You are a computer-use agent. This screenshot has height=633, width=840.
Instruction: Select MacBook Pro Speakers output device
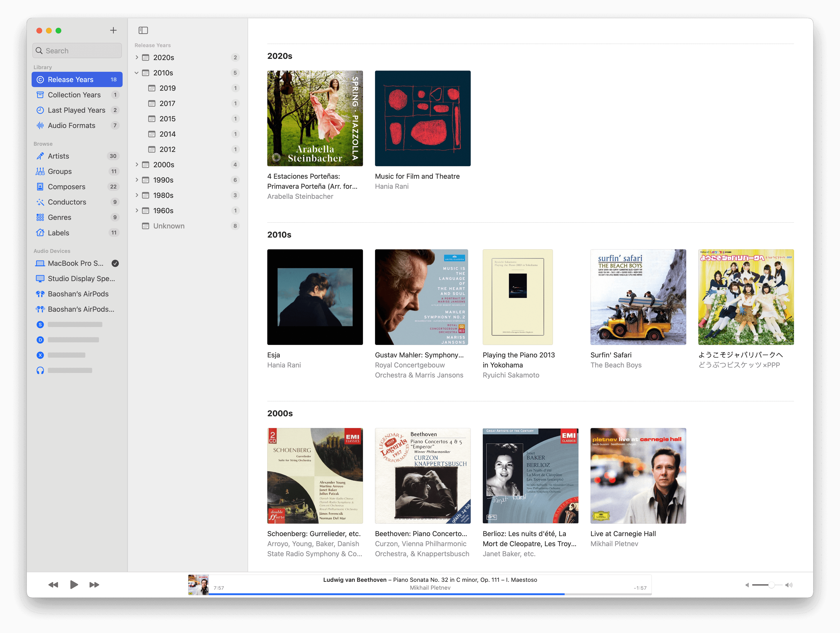point(75,263)
